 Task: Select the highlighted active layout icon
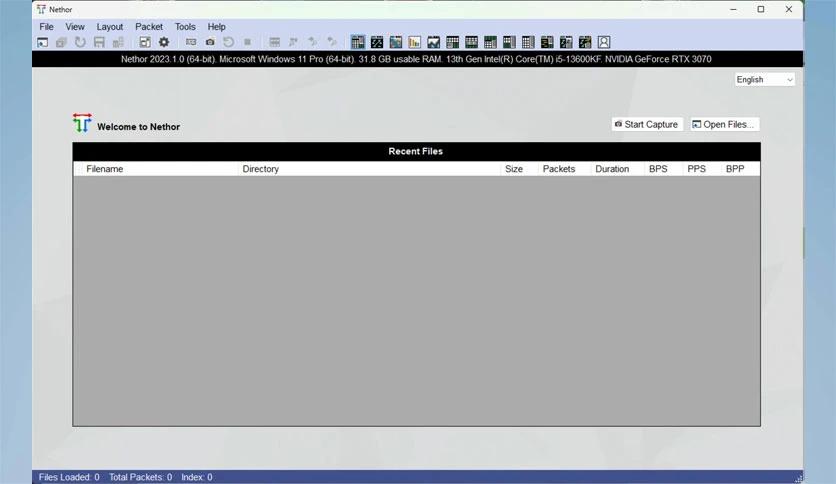click(358, 42)
